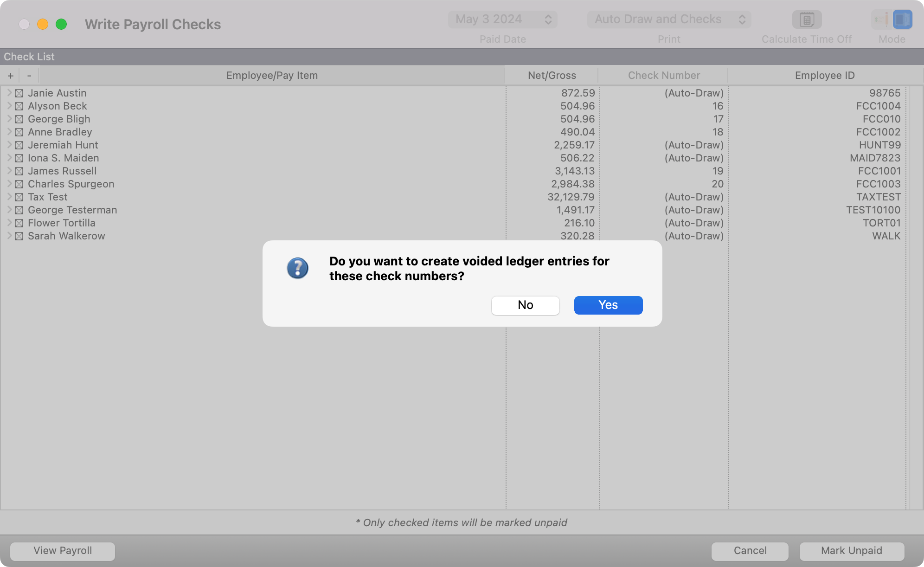924x567 pixels.
Task: Click the minus collapse-all icon in header
Action: [29, 76]
